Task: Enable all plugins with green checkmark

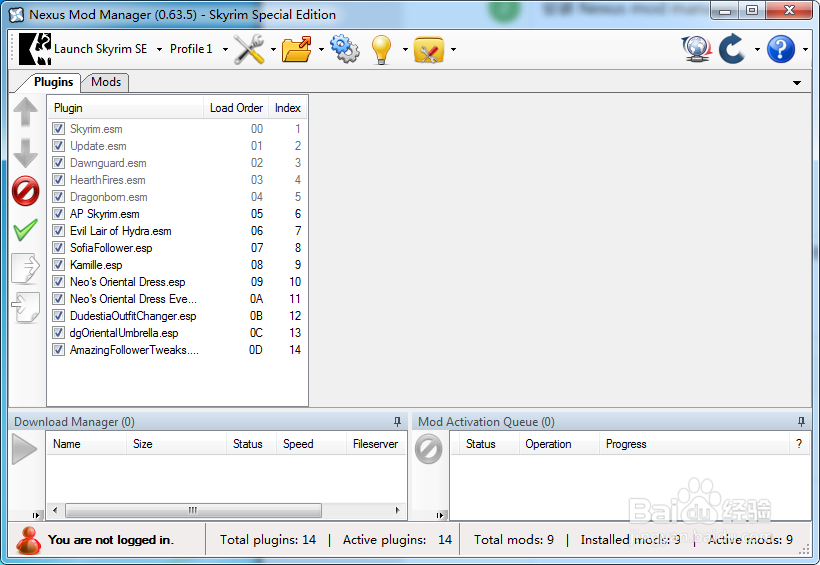Action: [x=26, y=230]
